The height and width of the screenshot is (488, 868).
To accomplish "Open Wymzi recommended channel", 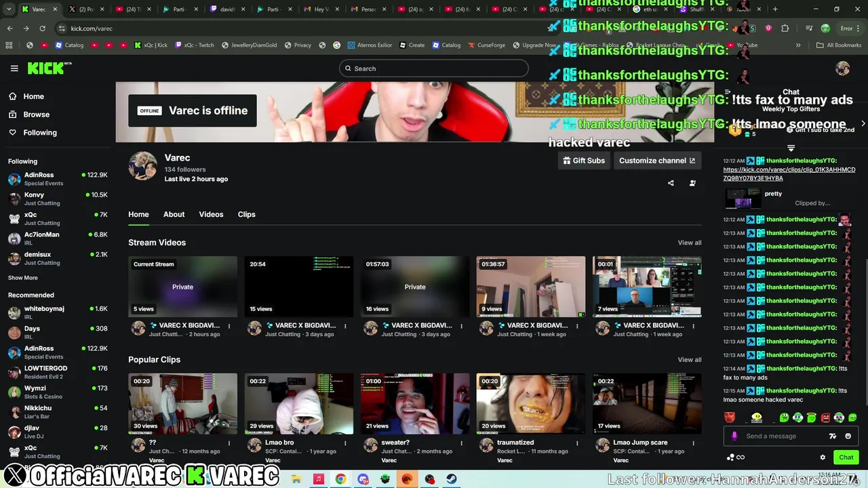I will tap(58, 391).
